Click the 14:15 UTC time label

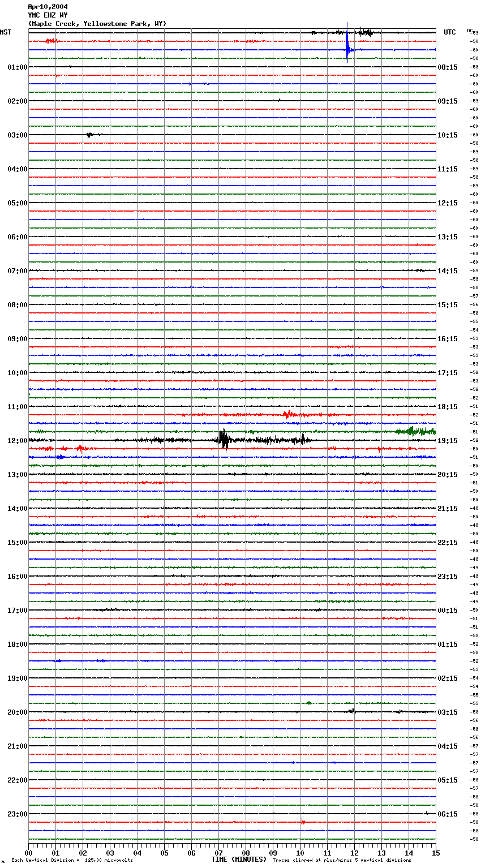[448, 270]
